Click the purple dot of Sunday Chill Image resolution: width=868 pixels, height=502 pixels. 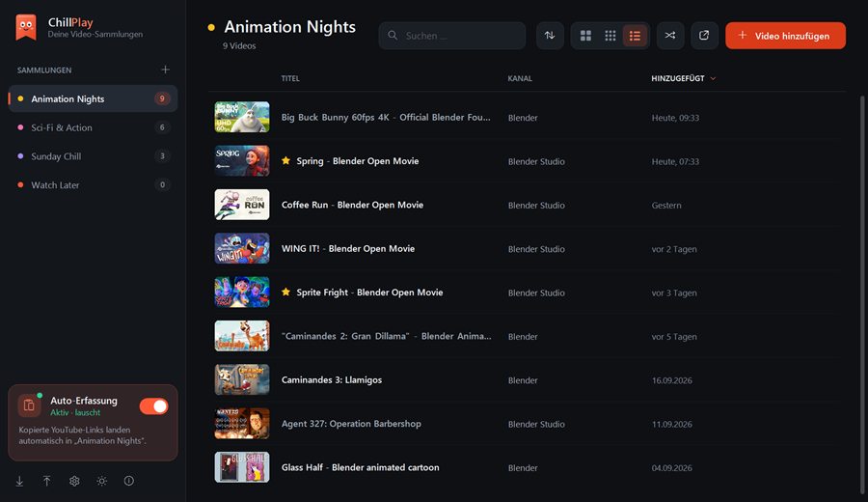click(x=20, y=156)
